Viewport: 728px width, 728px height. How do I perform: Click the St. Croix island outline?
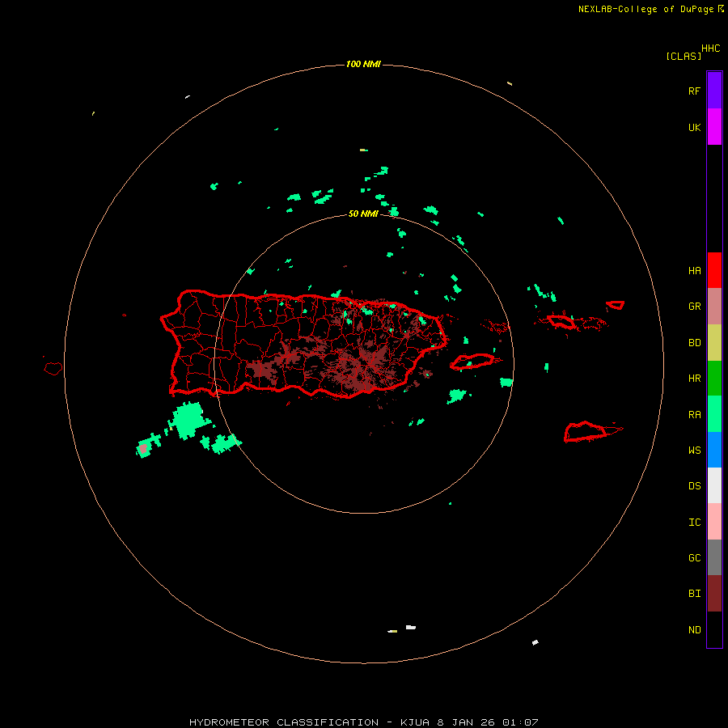(x=586, y=432)
